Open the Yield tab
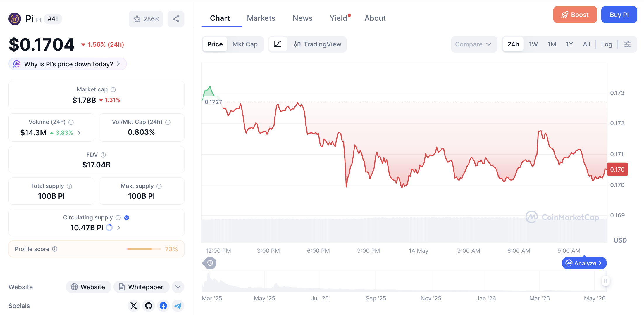This screenshot has height=315, width=644. click(339, 18)
